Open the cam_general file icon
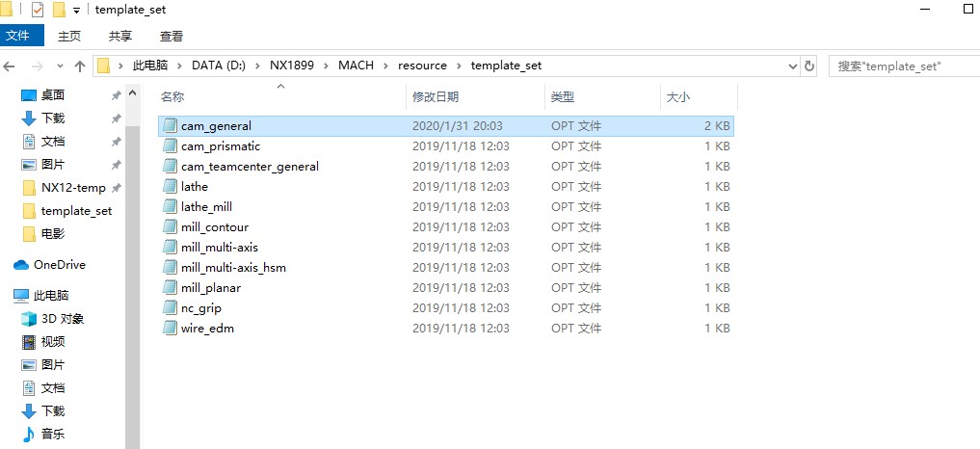The height and width of the screenshot is (449, 980). [x=170, y=126]
